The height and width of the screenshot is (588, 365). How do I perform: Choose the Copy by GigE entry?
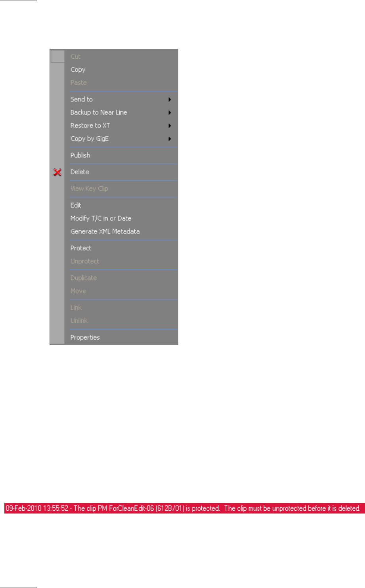[x=90, y=139]
